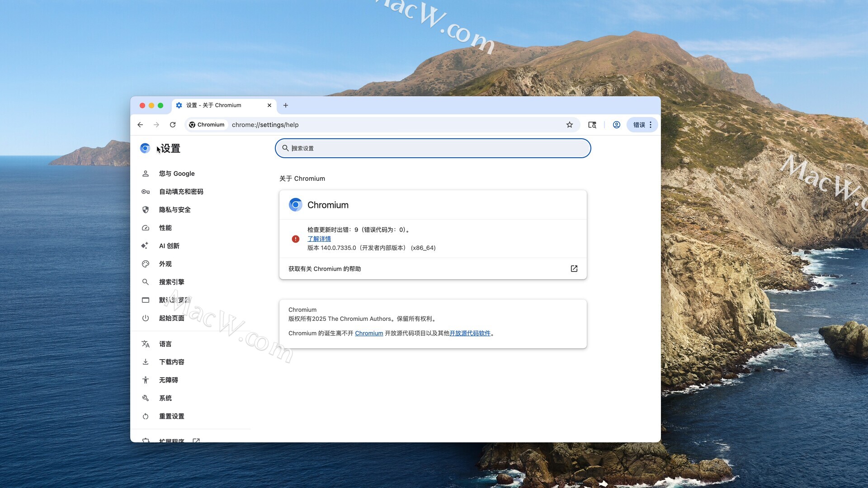Reload the settings page
The height and width of the screenshot is (488, 868).
click(x=173, y=125)
